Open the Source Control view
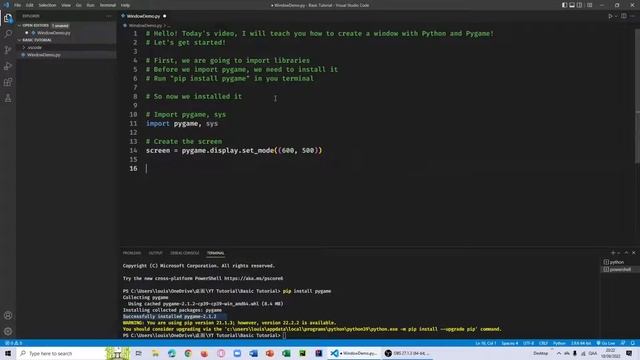Viewport: 640px width, 360px height. click(8, 50)
